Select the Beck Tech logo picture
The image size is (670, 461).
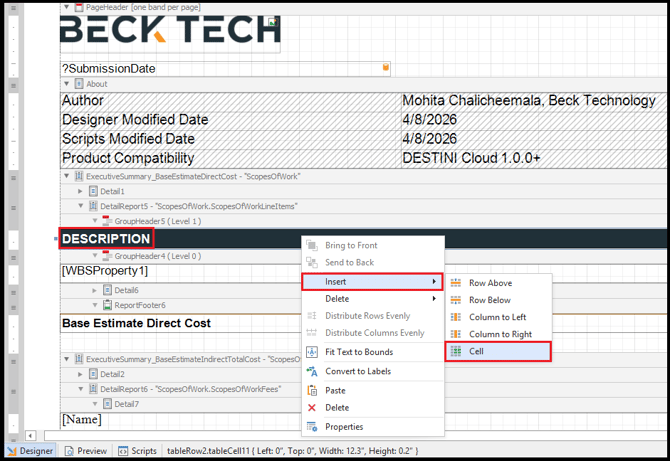pos(170,32)
